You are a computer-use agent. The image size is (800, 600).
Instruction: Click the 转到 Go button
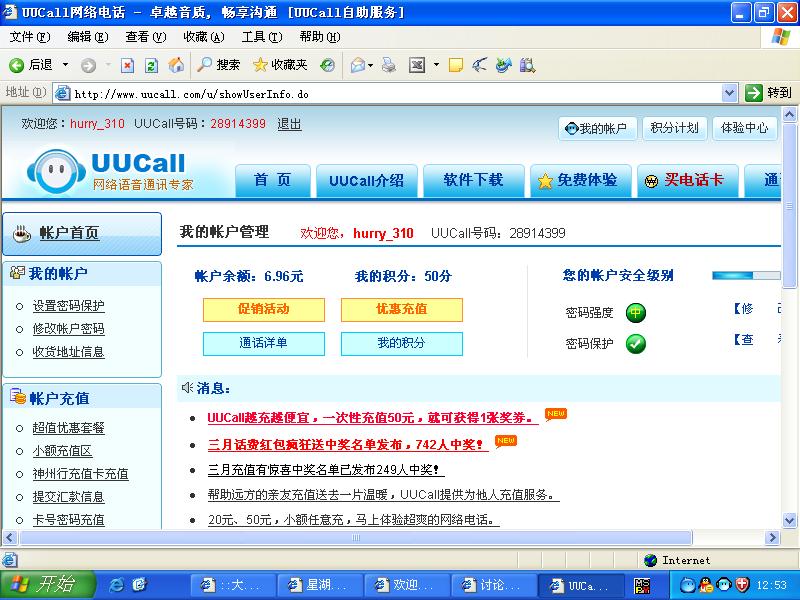coord(768,93)
